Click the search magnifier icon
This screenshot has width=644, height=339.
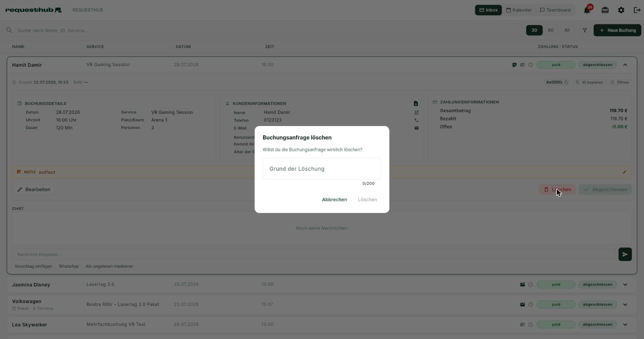[x=9, y=30]
